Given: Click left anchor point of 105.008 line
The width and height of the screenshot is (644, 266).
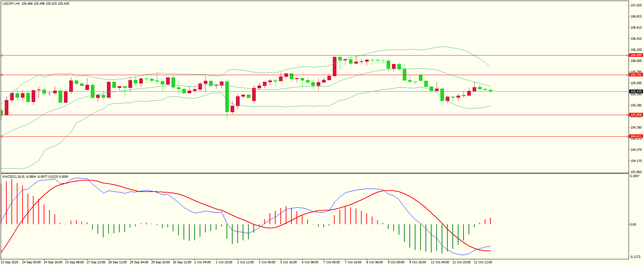Looking at the screenshot, I should click(x=2, y=115).
